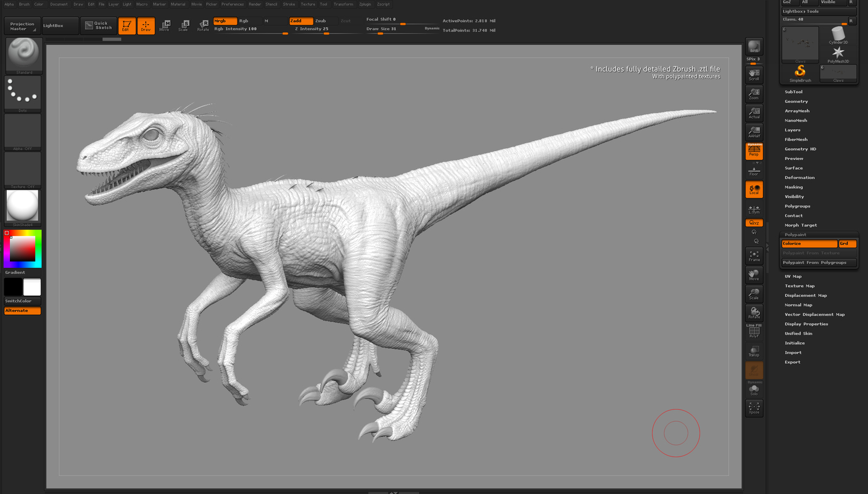
Task: Open the Preferences menu
Action: coord(232,4)
